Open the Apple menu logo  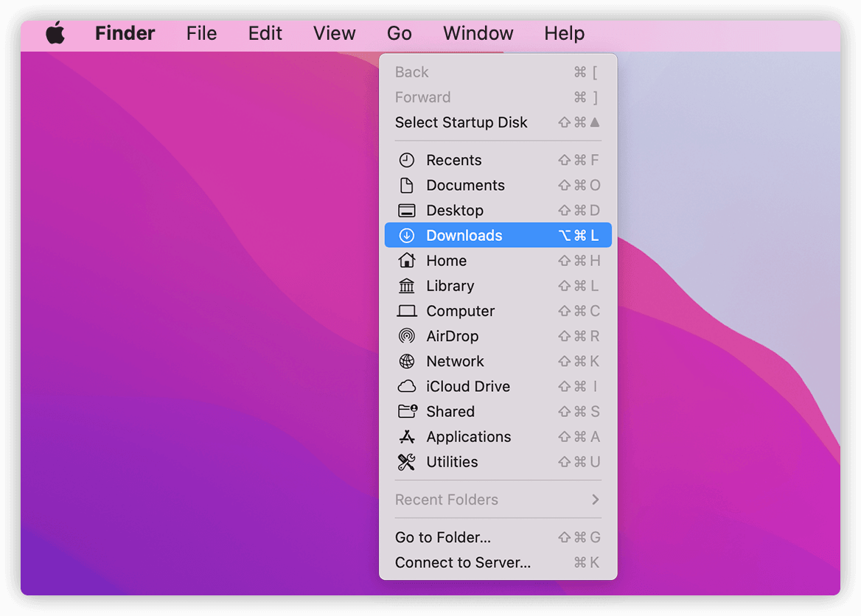(55, 33)
